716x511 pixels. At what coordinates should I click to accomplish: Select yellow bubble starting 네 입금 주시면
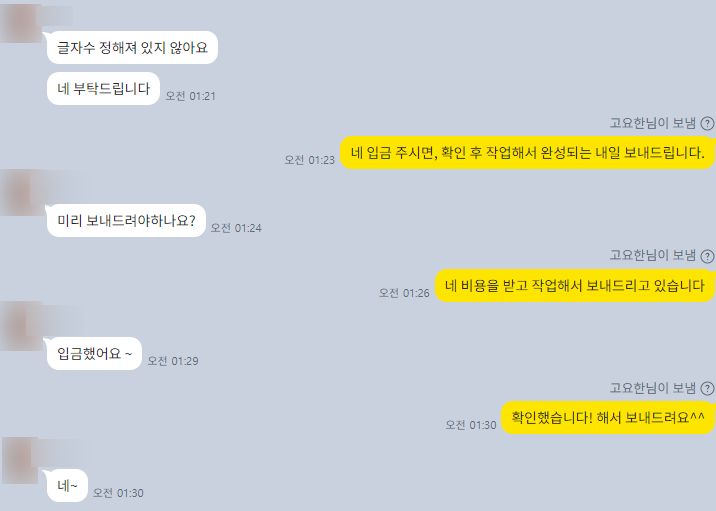click(x=527, y=153)
